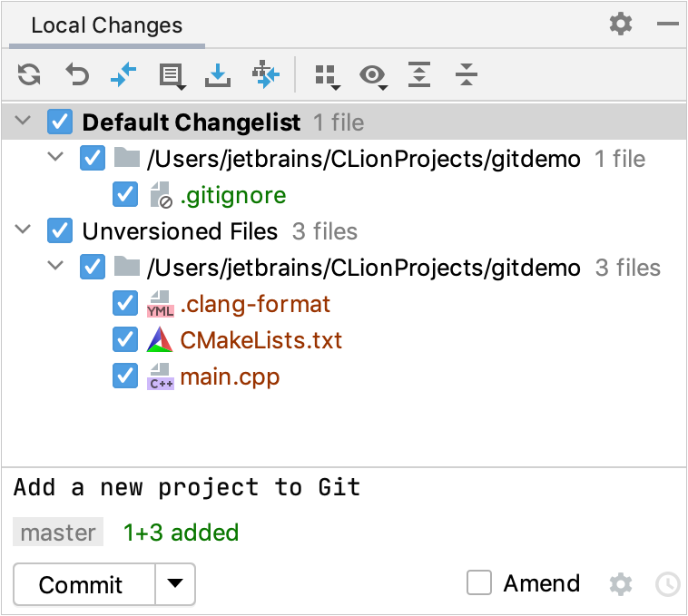
Task: Open the View Options eye icon
Action: point(373,75)
